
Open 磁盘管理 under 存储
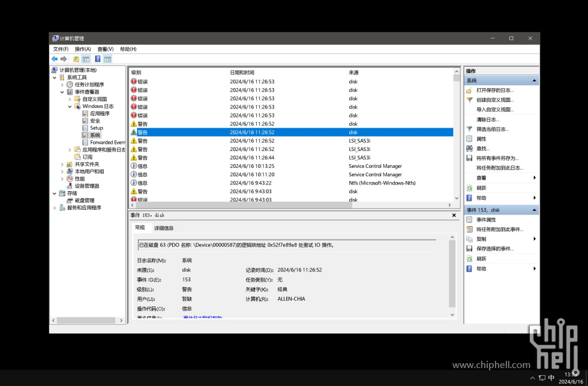click(x=85, y=201)
